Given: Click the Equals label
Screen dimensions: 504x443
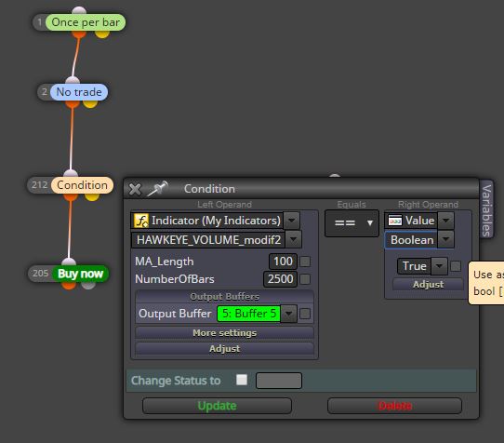Looking at the screenshot, I should [x=351, y=205].
